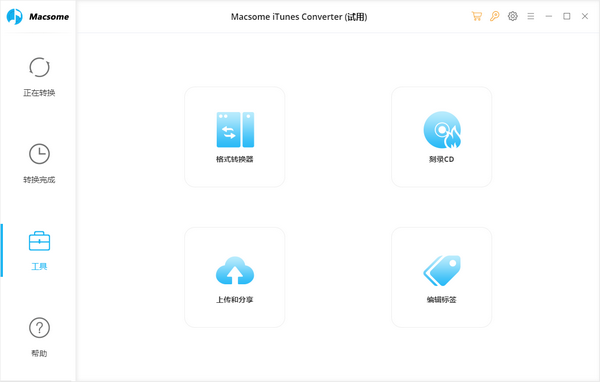Open the hamburger menu in title bar
Screen dimensions: 600x382
(x=530, y=16)
